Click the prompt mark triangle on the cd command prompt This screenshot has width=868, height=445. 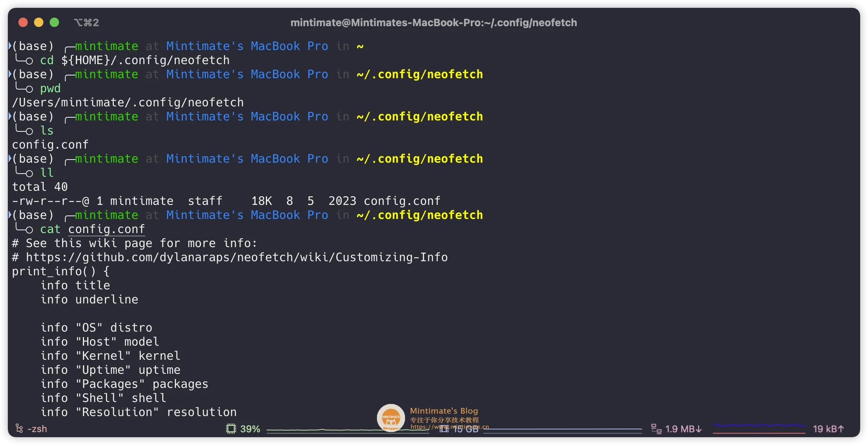pyautogui.click(x=10, y=46)
